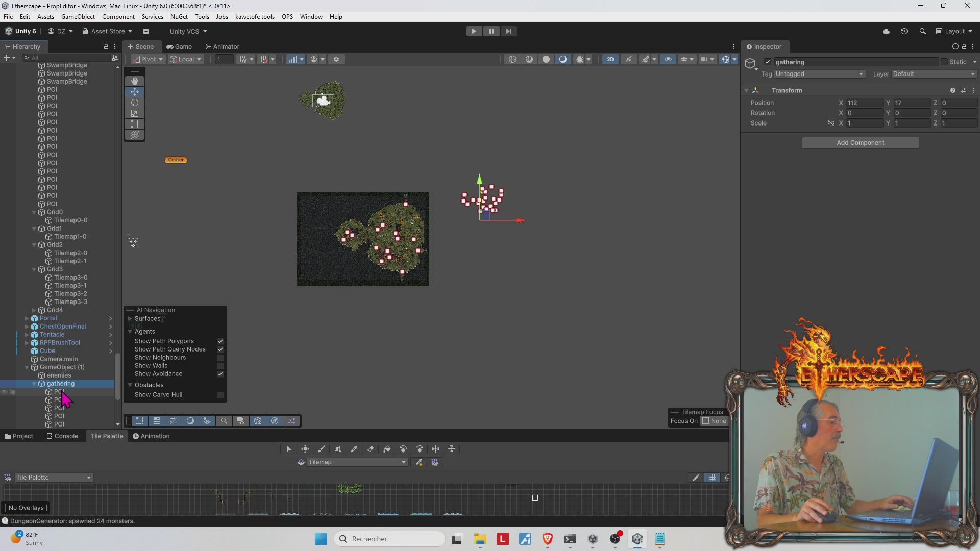Screen dimensions: 980x551
Task: Open the Tag dropdown set to Untagged
Action: pos(820,74)
